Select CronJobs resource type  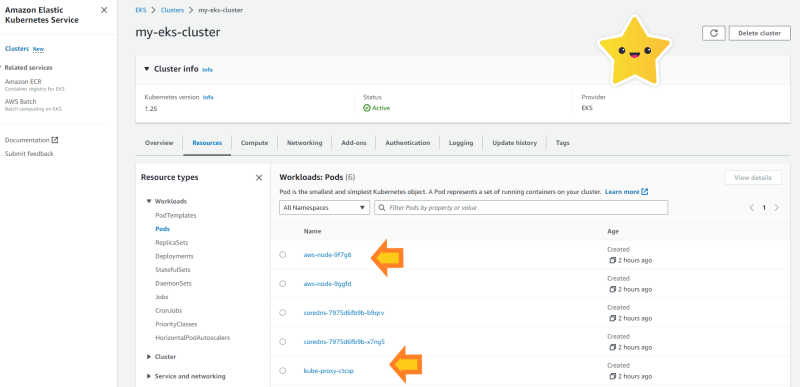[169, 310]
